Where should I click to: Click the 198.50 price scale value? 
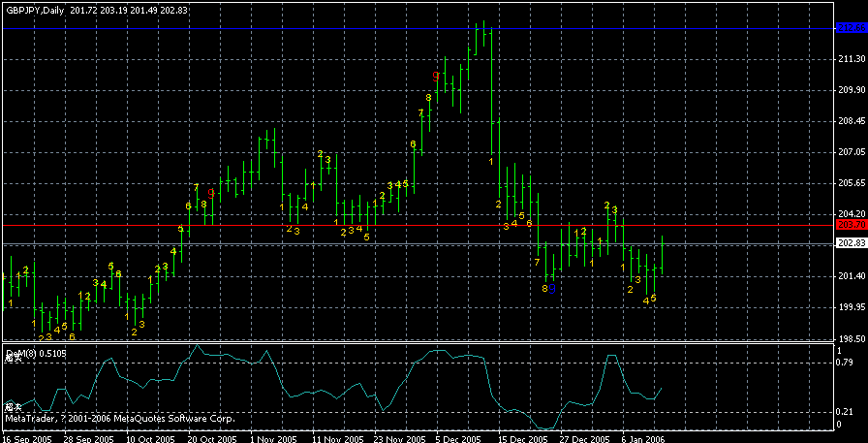click(849, 338)
